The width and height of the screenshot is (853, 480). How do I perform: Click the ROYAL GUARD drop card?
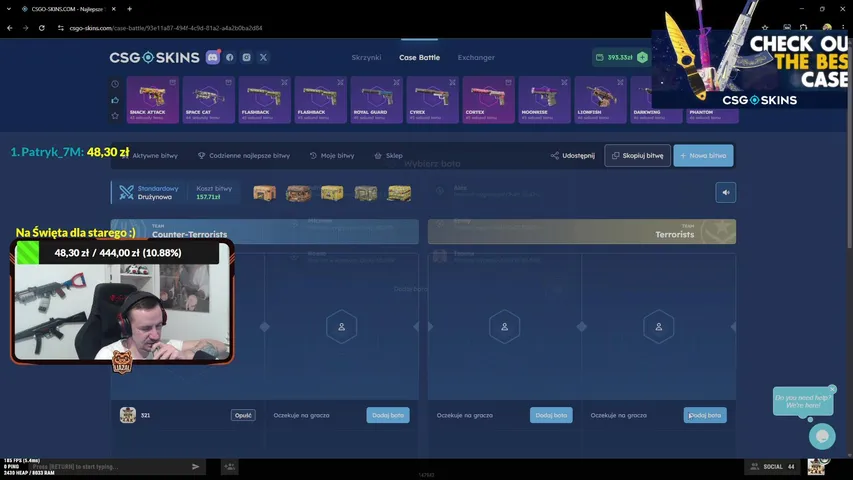click(376, 100)
